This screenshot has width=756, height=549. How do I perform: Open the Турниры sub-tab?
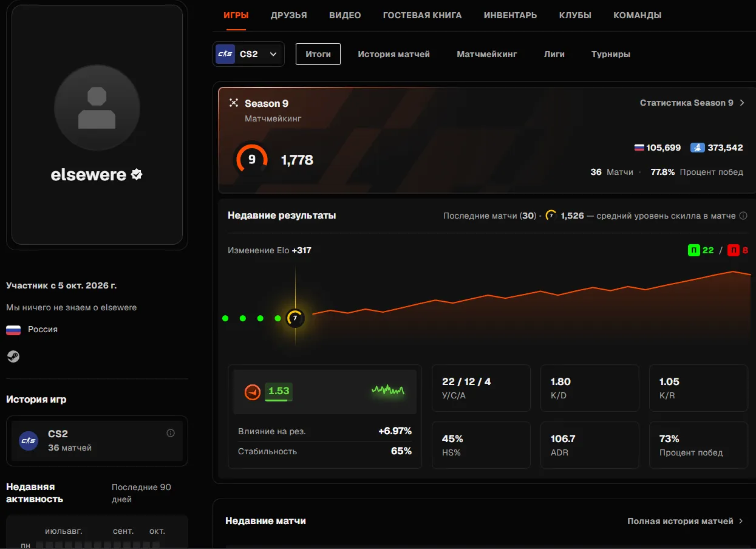click(611, 54)
